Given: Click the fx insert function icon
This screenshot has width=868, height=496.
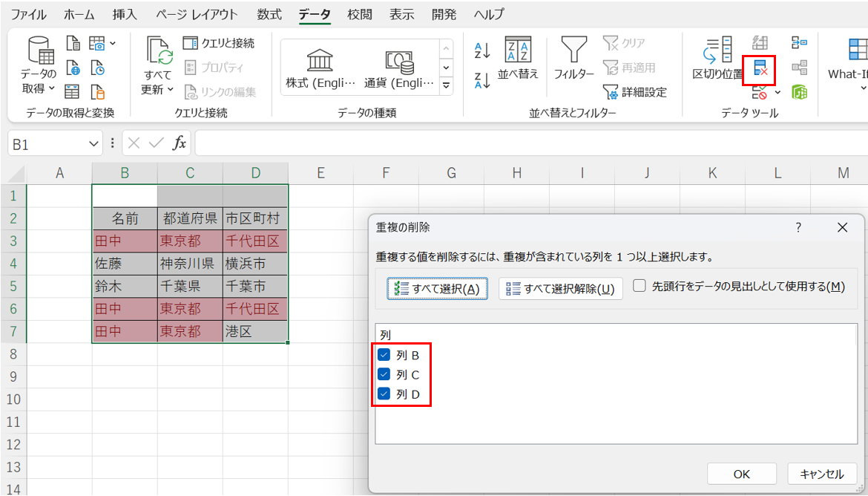Looking at the screenshot, I should (x=179, y=143).
